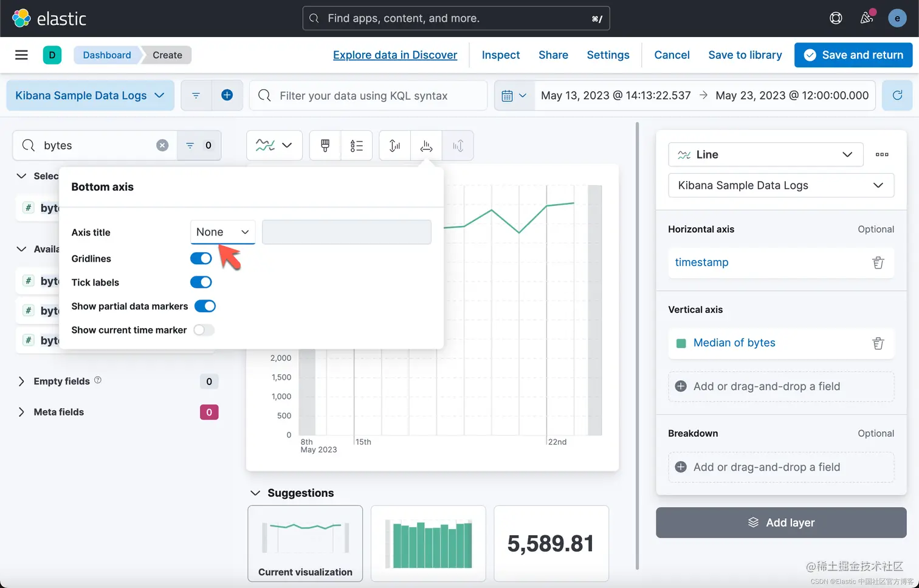Select the bar chart suggestion
This screenshot has width=919, height=588.
point(429,544)
